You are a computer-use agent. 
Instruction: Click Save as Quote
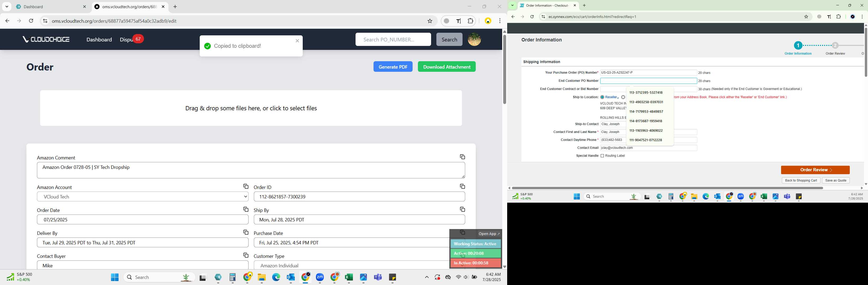(836, 180)
